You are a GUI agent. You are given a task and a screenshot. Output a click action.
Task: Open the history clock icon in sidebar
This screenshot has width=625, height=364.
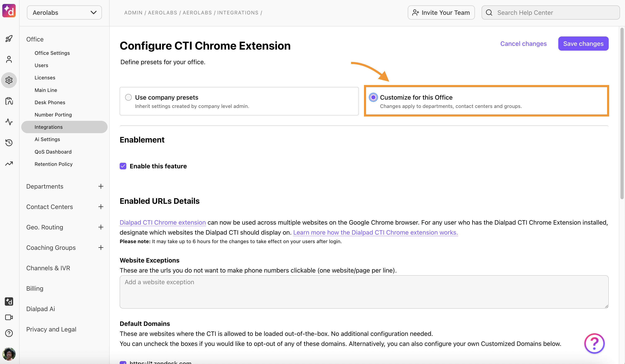(x=9, y=143)
